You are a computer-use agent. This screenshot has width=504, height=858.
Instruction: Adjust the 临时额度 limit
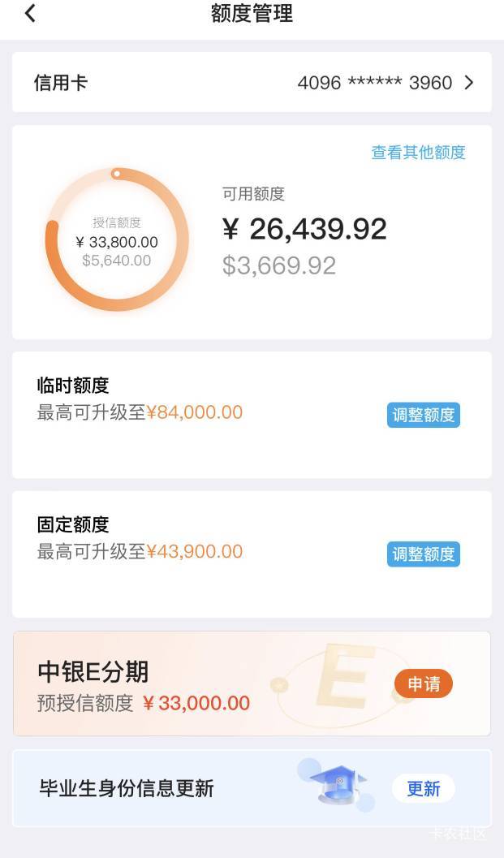(424, 416)
